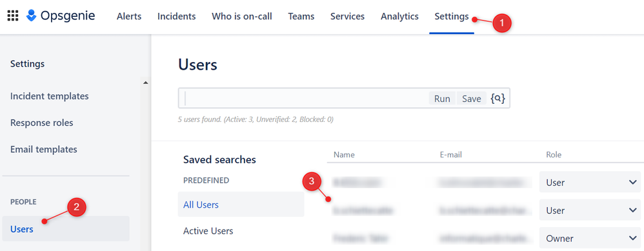Click the Saved searches heading
Viewport: 644px width, 251px height.
tap(219, 159)
